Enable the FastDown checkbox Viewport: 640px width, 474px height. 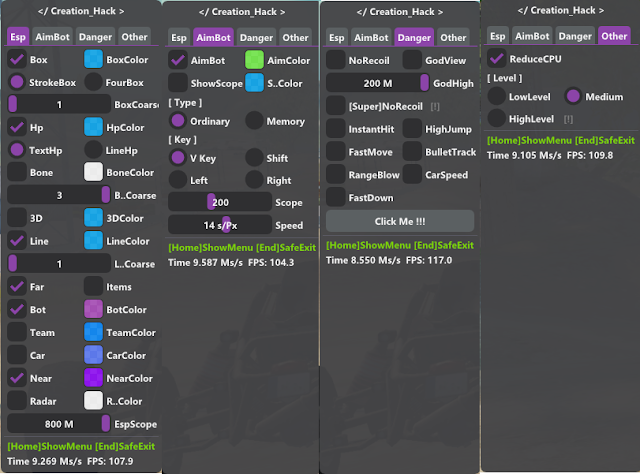coord(336,198)
